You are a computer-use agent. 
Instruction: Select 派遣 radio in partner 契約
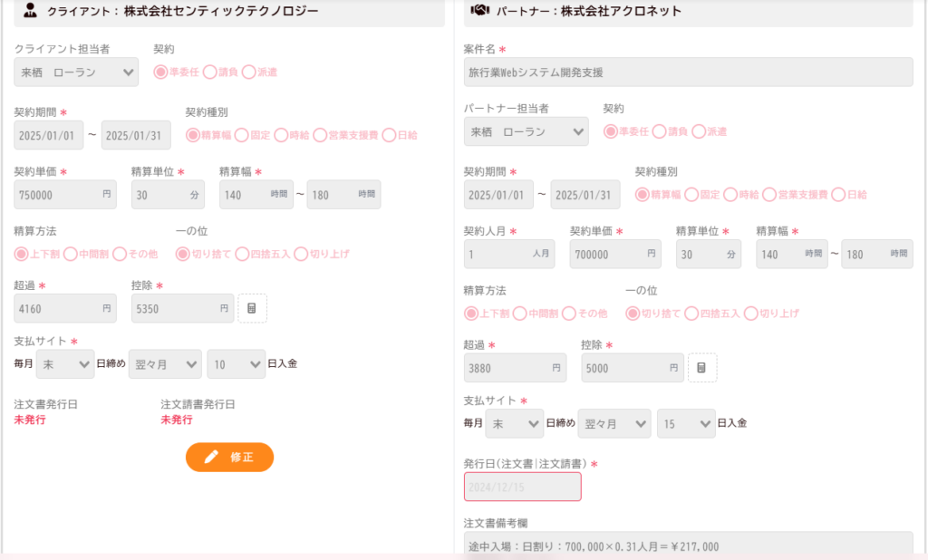coord(698,131)
